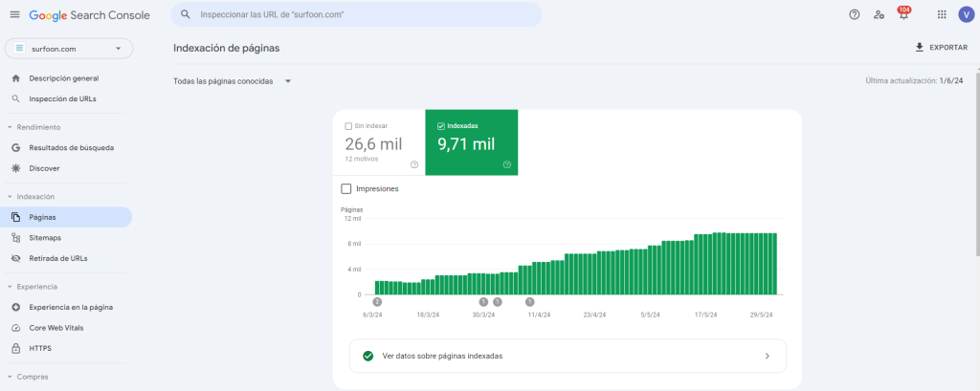Enable the Impresiones checkbox
This screenshot has width=980, height=391.
click(346, 188)
